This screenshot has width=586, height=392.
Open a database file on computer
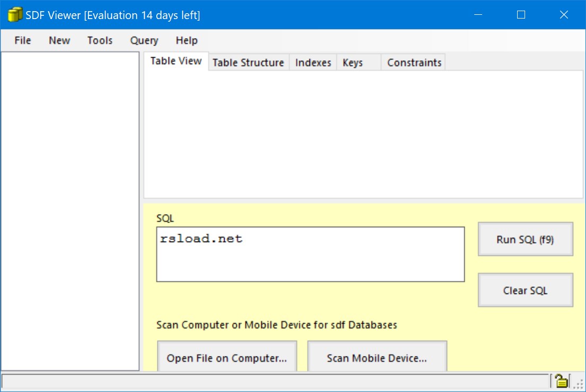tap(227, 358)
